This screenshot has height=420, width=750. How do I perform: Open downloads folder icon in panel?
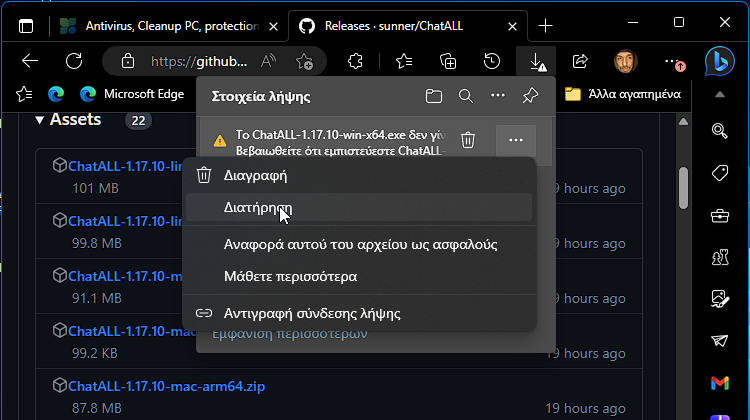[434, 96]
